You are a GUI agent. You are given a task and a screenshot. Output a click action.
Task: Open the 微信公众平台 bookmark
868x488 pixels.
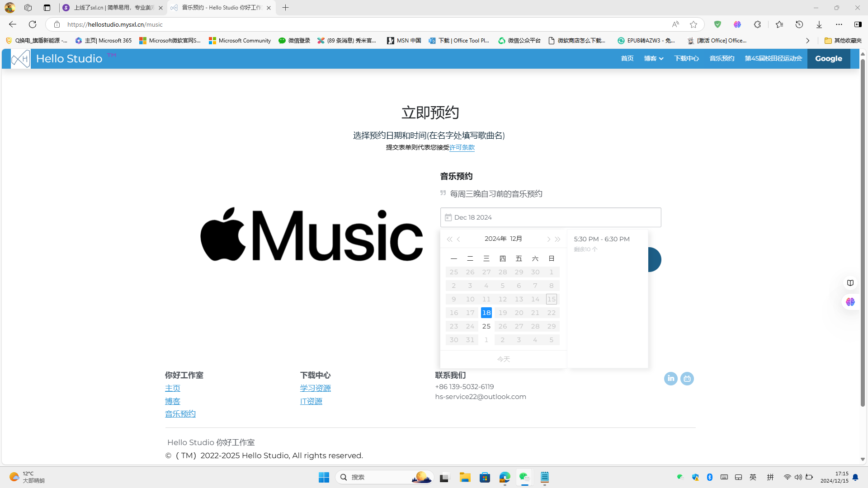[x=519, y=41]
